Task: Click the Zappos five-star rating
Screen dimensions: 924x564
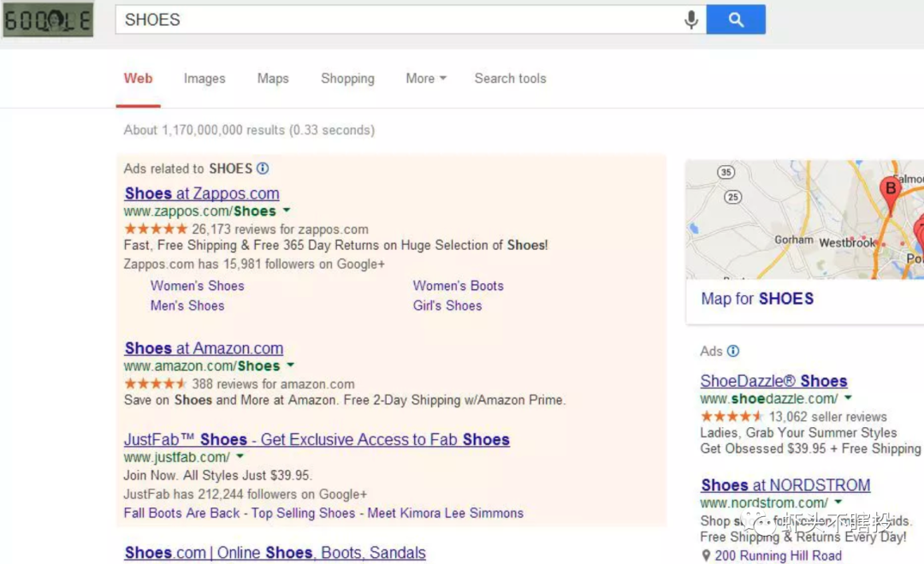Action: [156, 229]
